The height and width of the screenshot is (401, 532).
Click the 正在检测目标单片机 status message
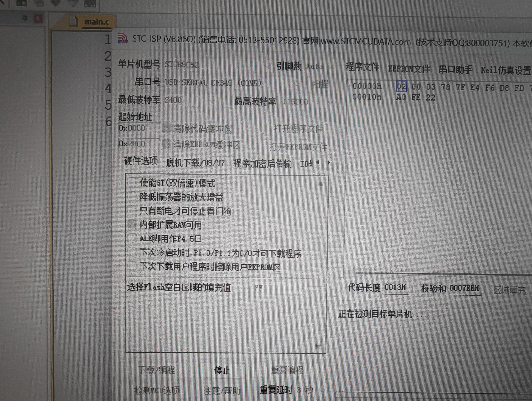click(382, 314)
